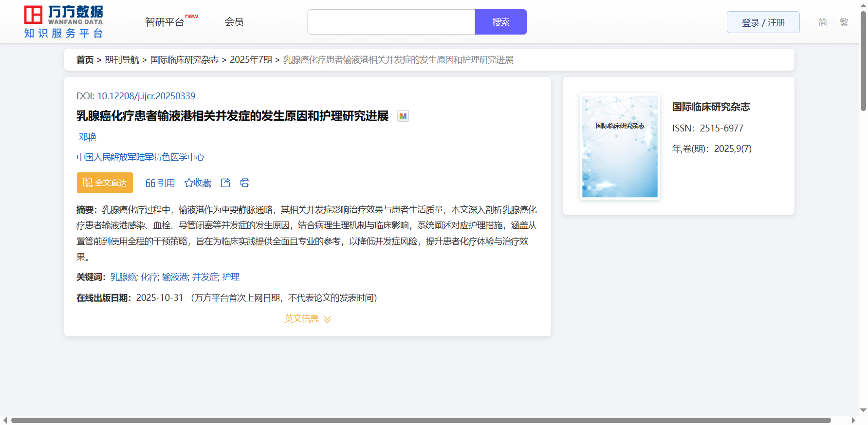Screen dimensions: 868x425
Task: Click author name 邓艳
Action: click(88, 137)
